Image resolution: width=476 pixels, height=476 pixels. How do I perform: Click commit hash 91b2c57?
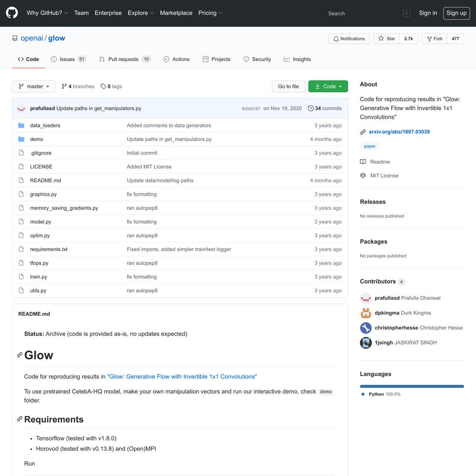tap(251, 109)
